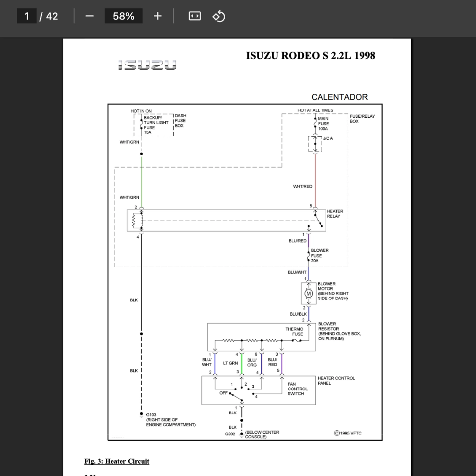Click the 'Fig. 3: Heater Circuit' caption

[117, 461]
